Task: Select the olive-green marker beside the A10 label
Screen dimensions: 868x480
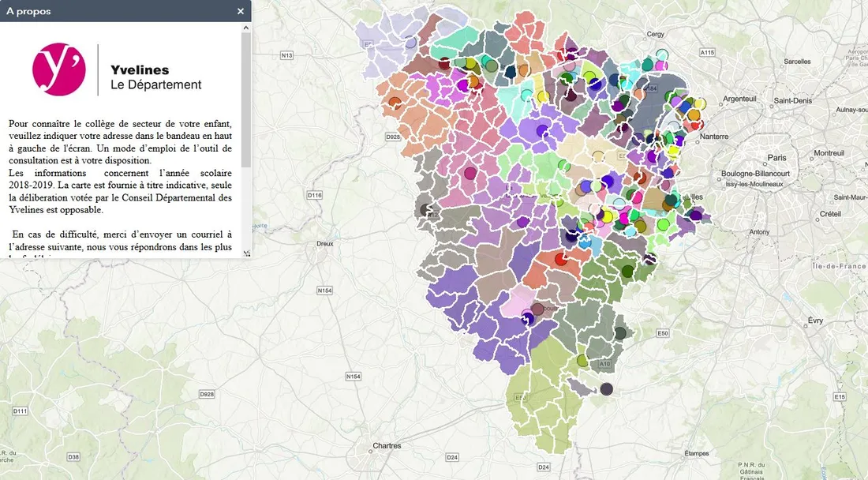Action: 582,360
